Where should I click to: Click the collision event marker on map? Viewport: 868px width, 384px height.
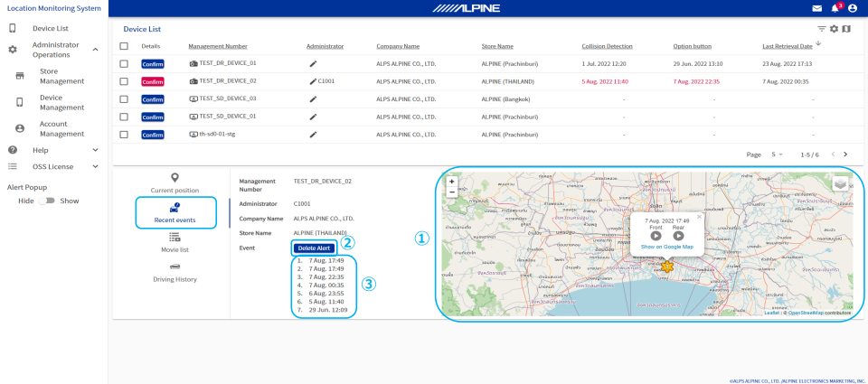tap(667, 267)
